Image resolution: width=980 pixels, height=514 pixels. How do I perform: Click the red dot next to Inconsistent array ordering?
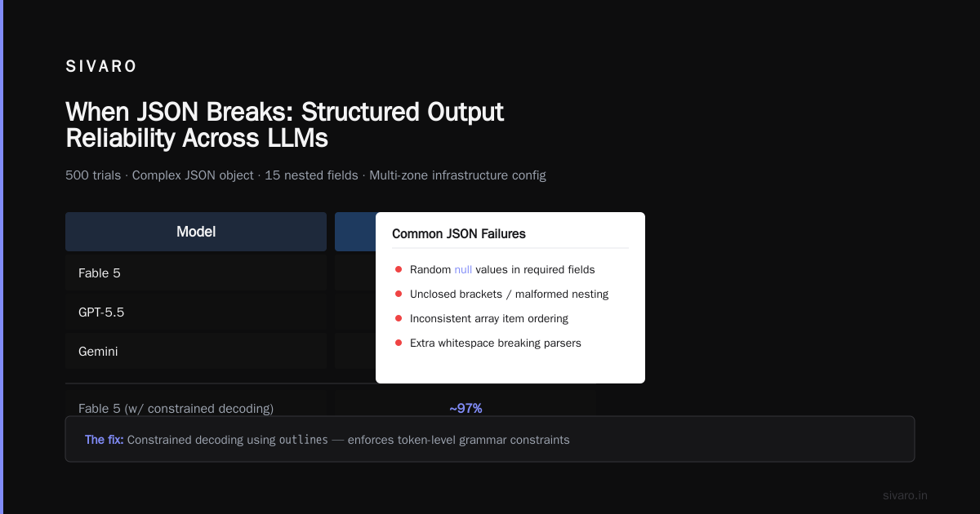pos(399,318)
